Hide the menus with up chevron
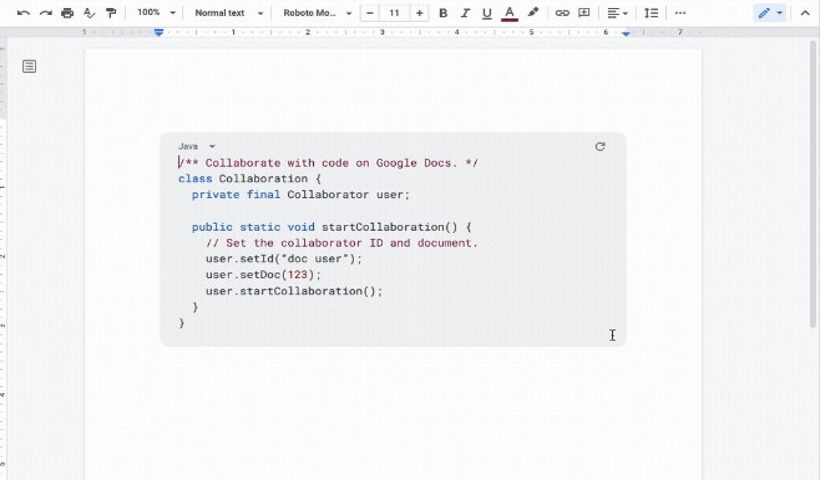 click(805, 13)
